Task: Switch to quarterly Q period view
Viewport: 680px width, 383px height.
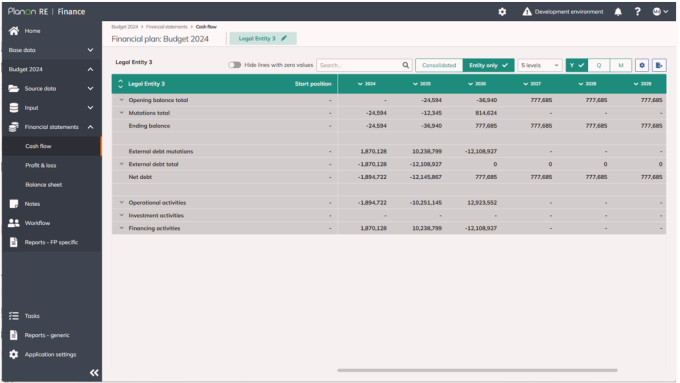Action: pos(599,65)
